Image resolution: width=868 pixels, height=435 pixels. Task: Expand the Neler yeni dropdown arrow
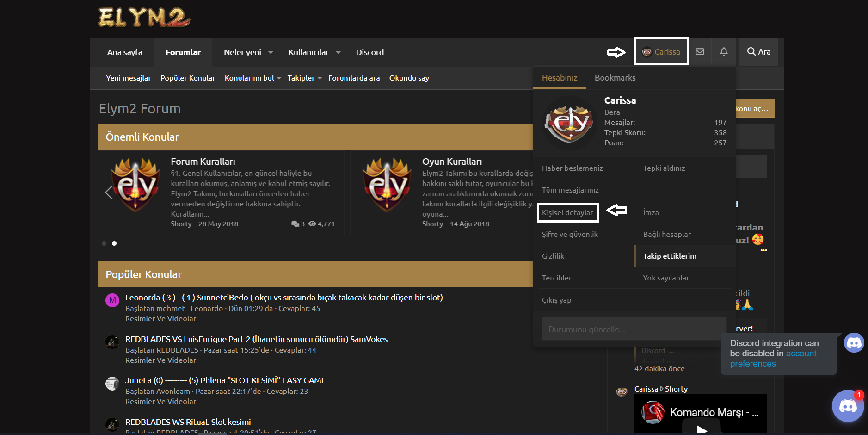271,52
